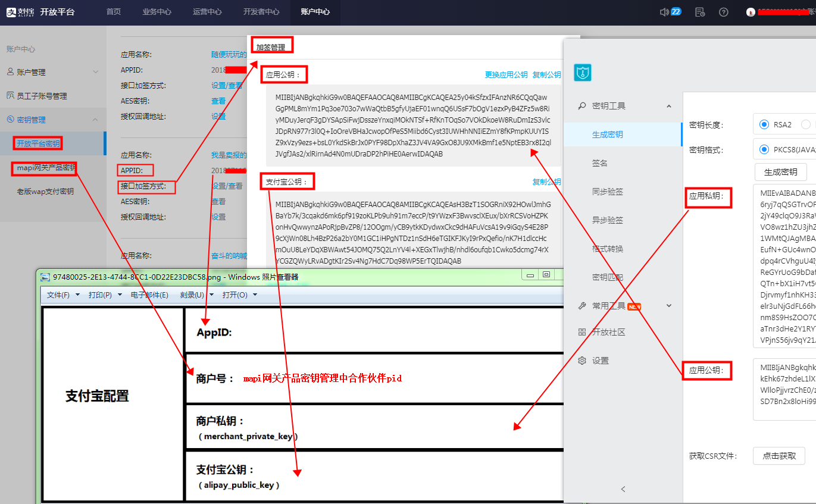Open the document list icon in top bar
The height and width of the screenshot is (504, 816).
(x=700, y=12)
